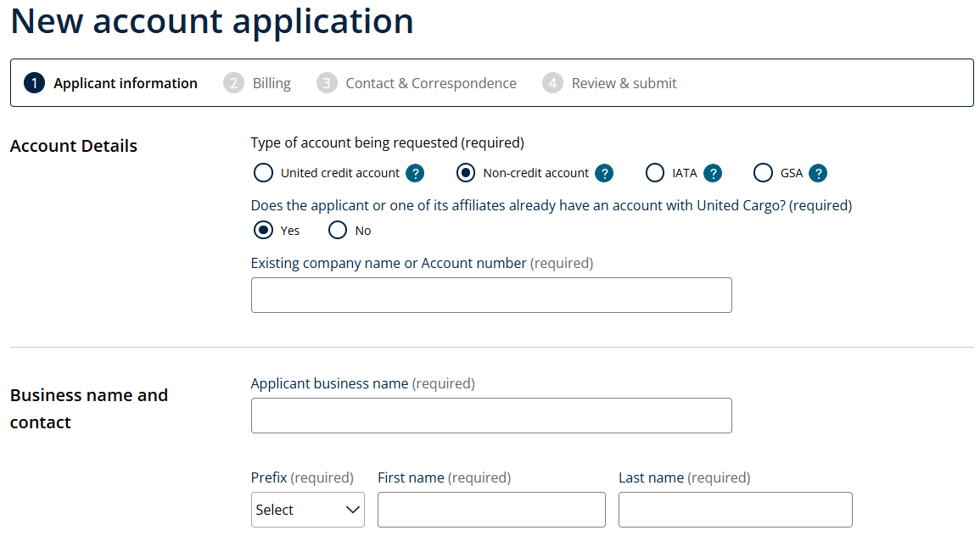Click Existing company name or Account number field
The height and width of the screenshot is (536, 980).
tap(491, 295)
